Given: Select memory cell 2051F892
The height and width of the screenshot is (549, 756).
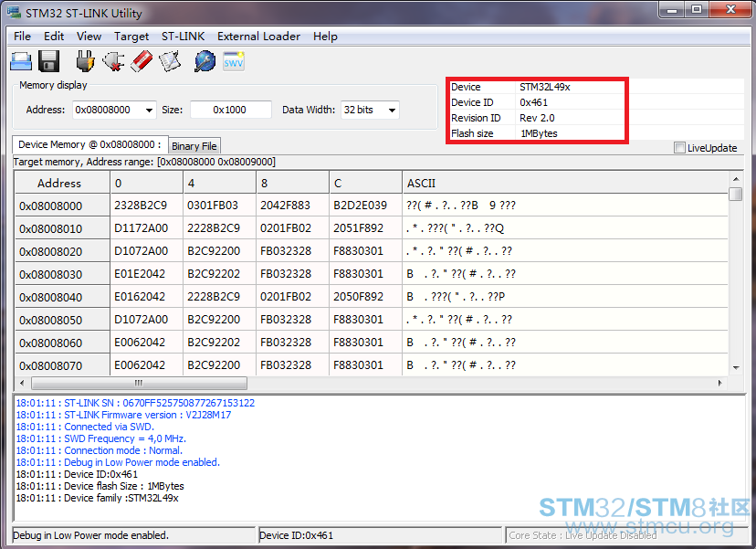Looking at the screenshot, I should 366,228.
